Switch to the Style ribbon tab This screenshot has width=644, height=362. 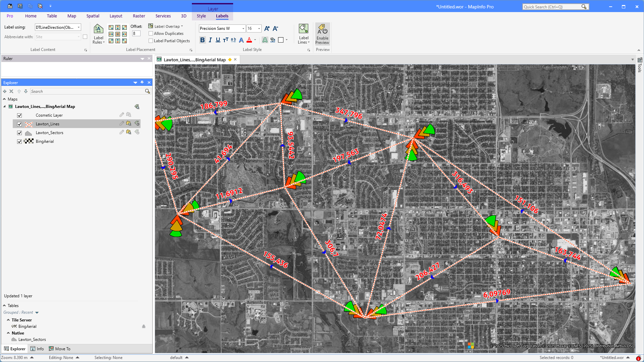click(x=201, y=16)
